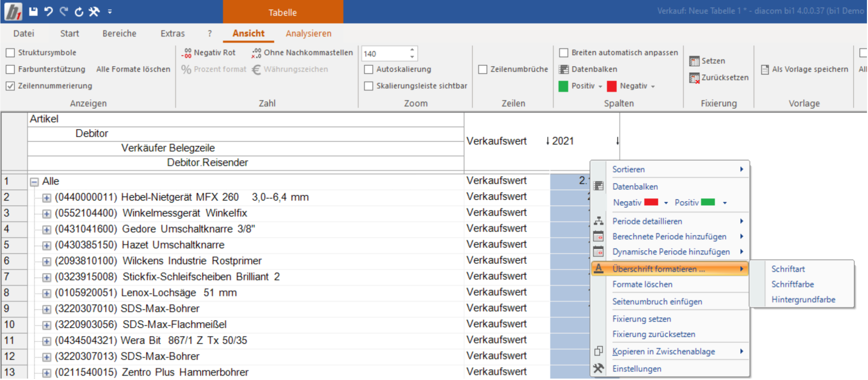868x380 pixels.
Task: Click the Kopieren in Zwischenablage copy icon
Action: coord(598,351)
